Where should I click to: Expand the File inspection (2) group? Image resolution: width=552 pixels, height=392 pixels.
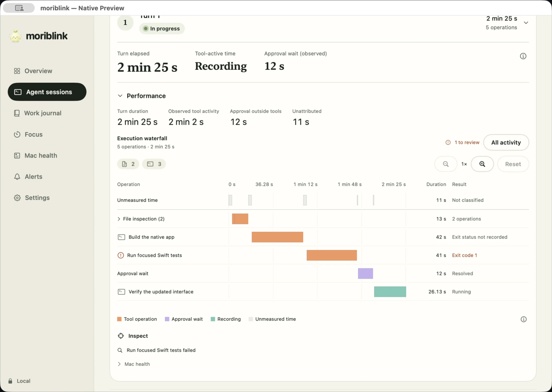point(119,219)
